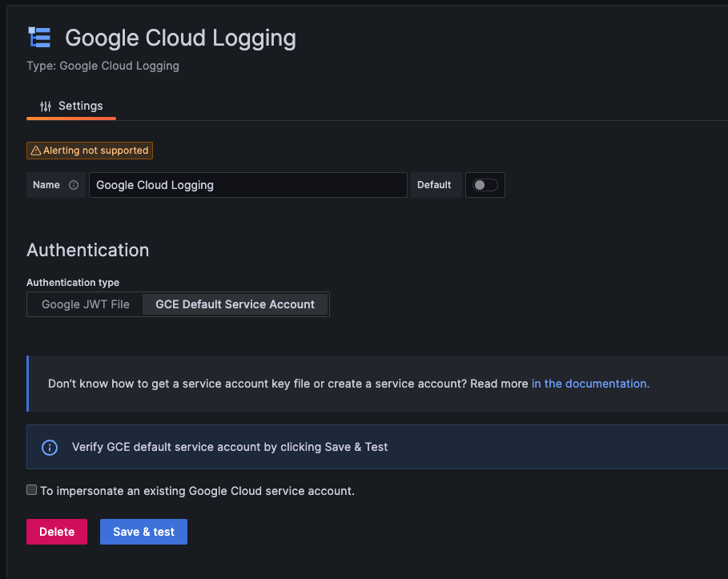Check the impersonate service account checkbox
This screenshot has width=728, height=579.
coord(31,490)
